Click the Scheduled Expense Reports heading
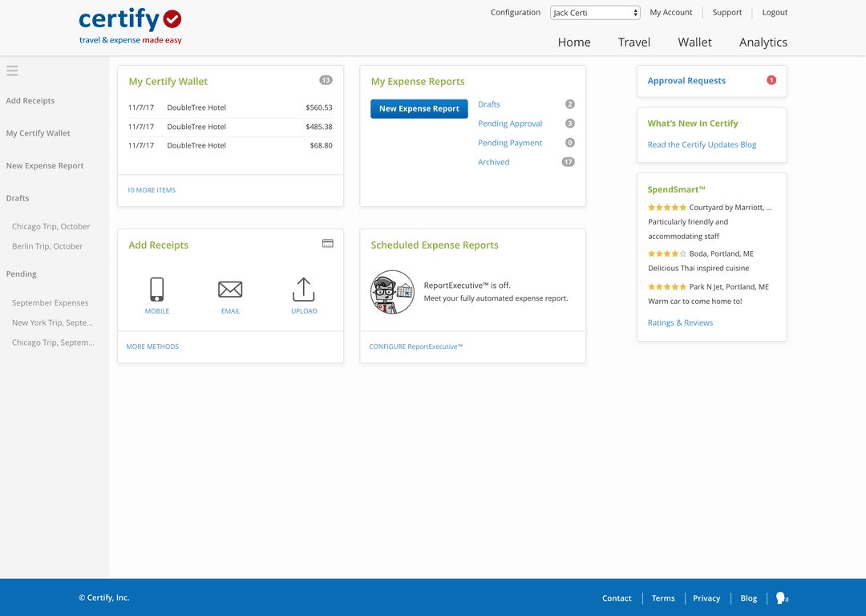866x616 pixels. (x=435, y=245)
